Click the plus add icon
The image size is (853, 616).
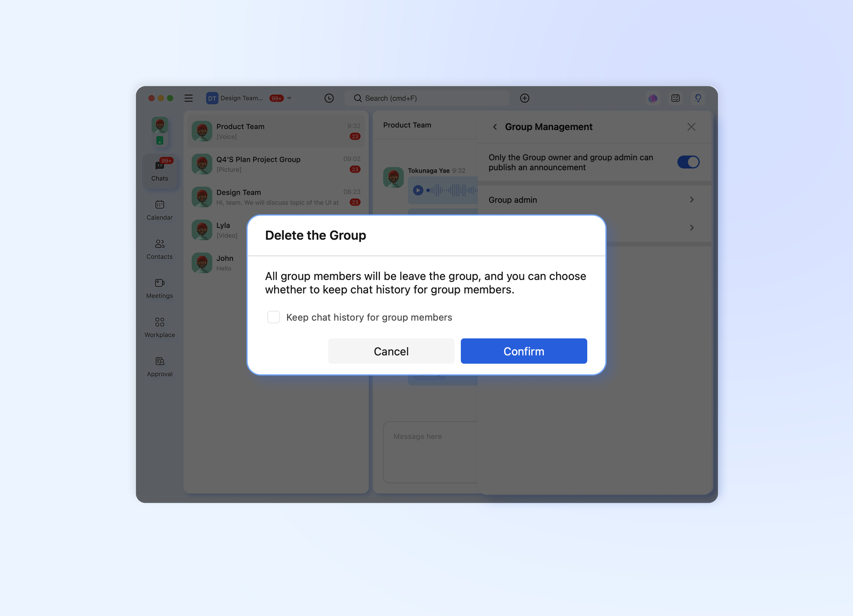point(524,98)
